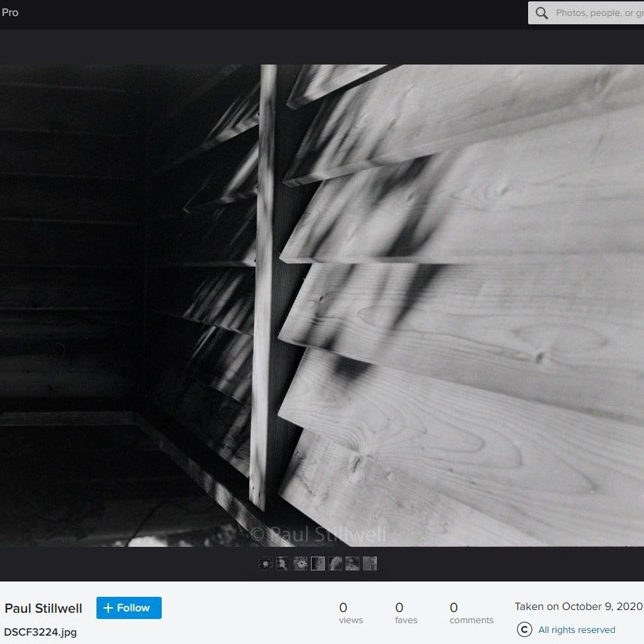This screenshot has width=644, height=644.
Task: Open the second filmstrip thumbnail
Action: 283,563
